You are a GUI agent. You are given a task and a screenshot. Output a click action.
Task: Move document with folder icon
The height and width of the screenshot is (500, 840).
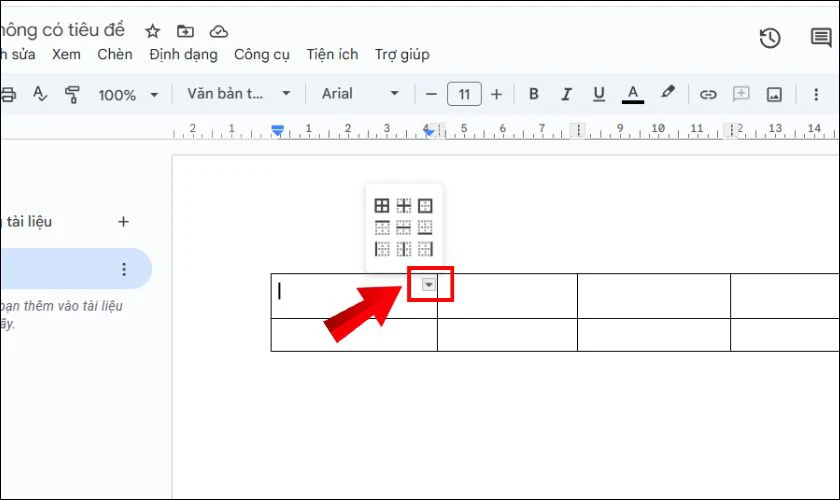point(185,31)
